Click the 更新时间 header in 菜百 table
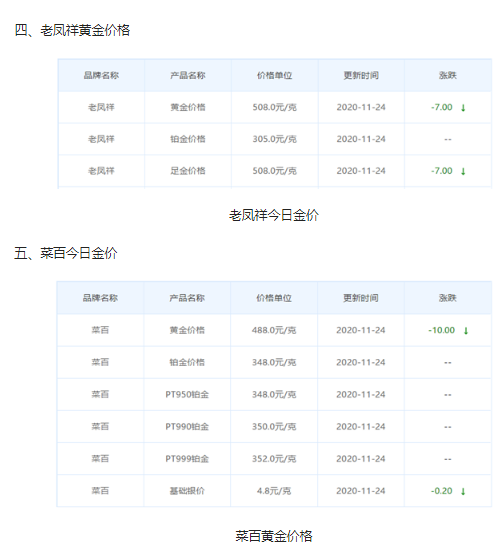 361,298
